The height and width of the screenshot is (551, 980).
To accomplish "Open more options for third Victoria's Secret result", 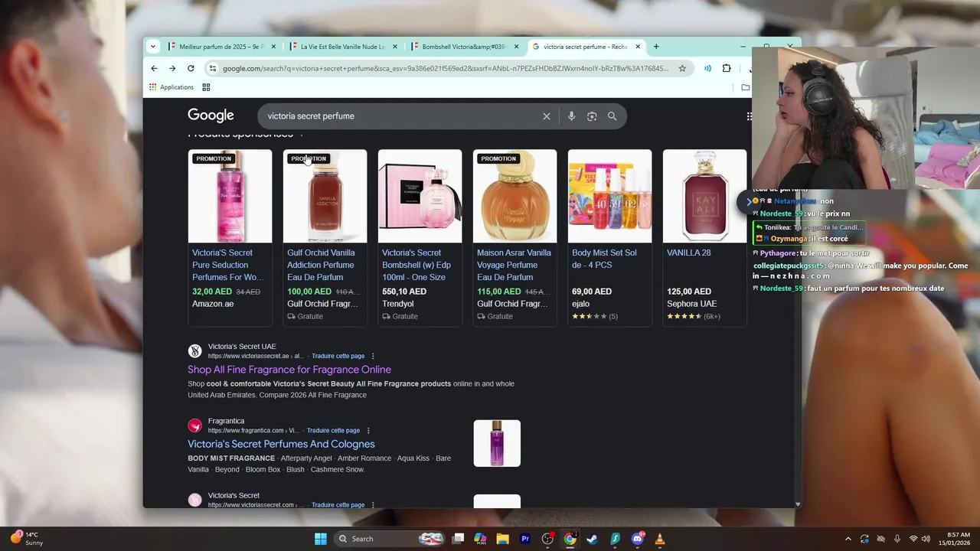I will click(373, 505).
